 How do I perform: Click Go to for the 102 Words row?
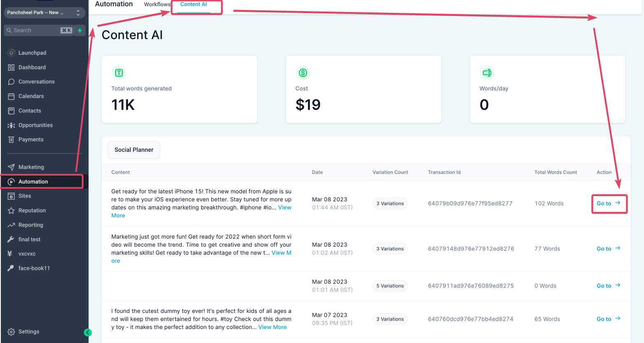click(609, 203)
